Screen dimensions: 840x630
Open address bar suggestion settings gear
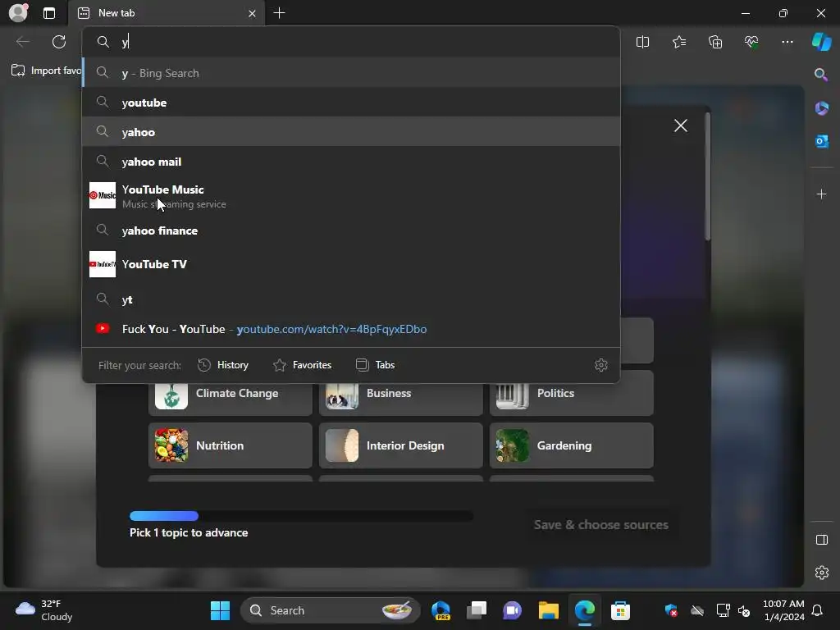coord(601,365)
